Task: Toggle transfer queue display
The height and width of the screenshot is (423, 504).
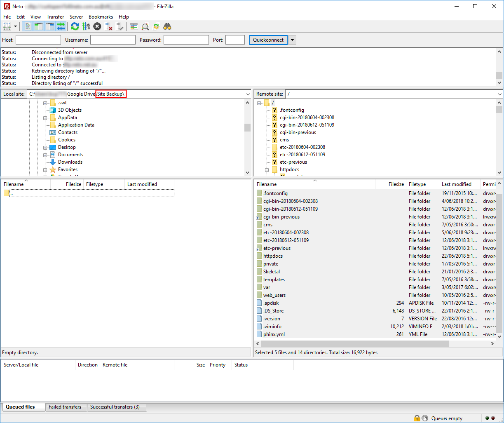Action: [x=61, y=26]
